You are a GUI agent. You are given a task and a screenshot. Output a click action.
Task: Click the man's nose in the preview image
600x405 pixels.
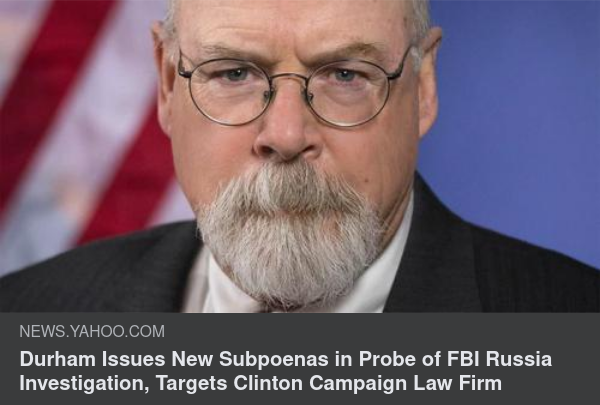click(286, 130)
